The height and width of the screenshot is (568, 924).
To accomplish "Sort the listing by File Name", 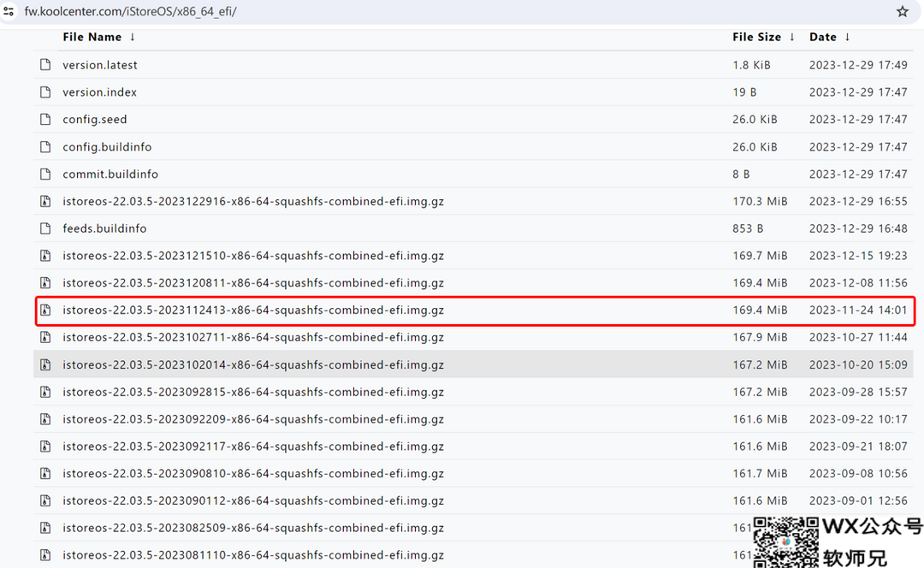I will point(92,38).
